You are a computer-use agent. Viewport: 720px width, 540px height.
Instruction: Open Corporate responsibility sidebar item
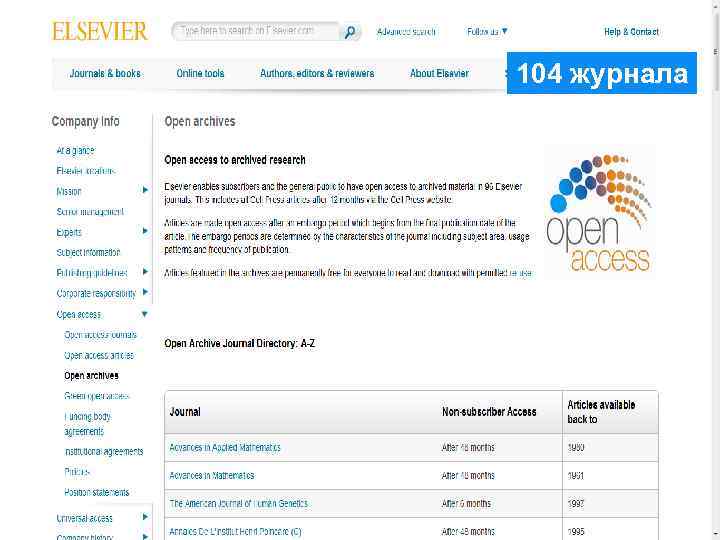[x=96, y=293]
